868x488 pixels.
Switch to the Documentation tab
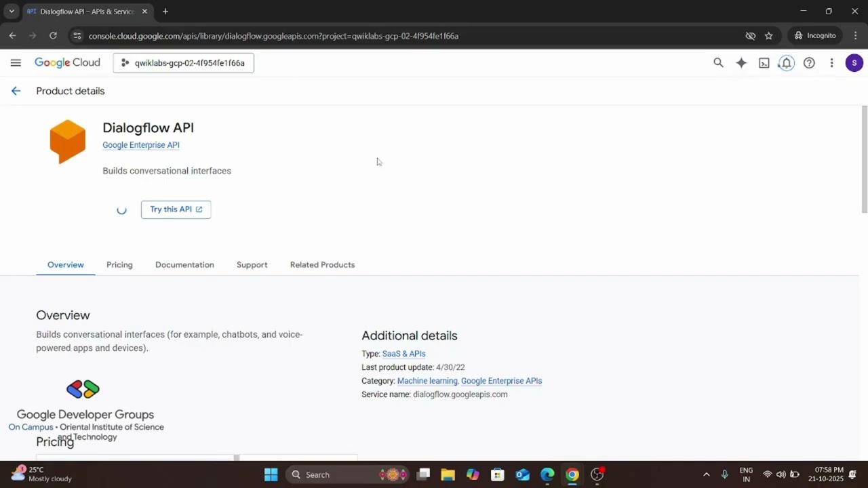tap(184, 265)
